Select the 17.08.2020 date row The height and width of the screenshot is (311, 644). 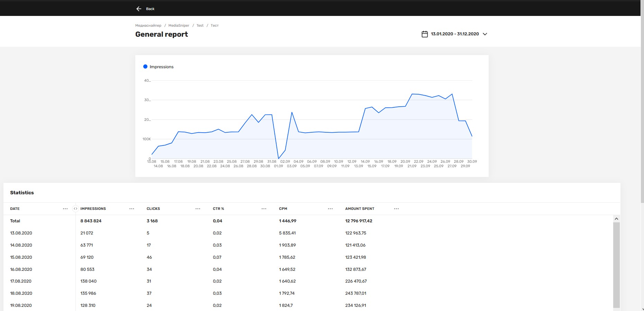pos(21,281)
